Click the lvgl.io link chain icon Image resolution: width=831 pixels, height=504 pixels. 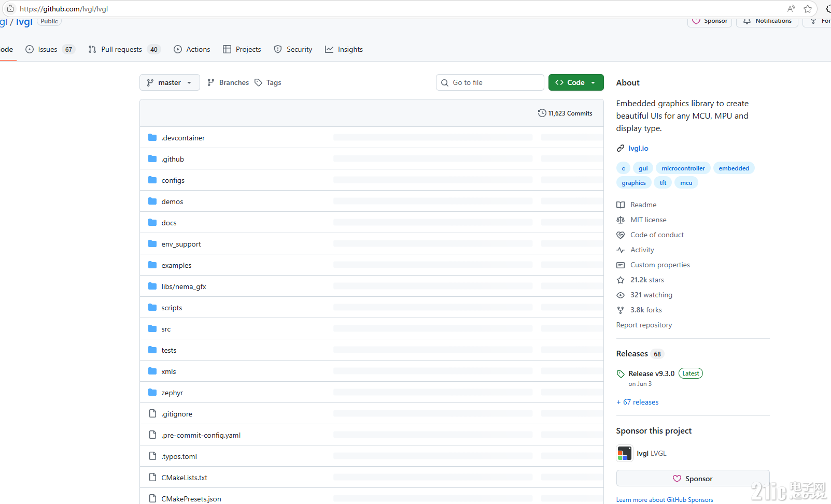(621, 148)
